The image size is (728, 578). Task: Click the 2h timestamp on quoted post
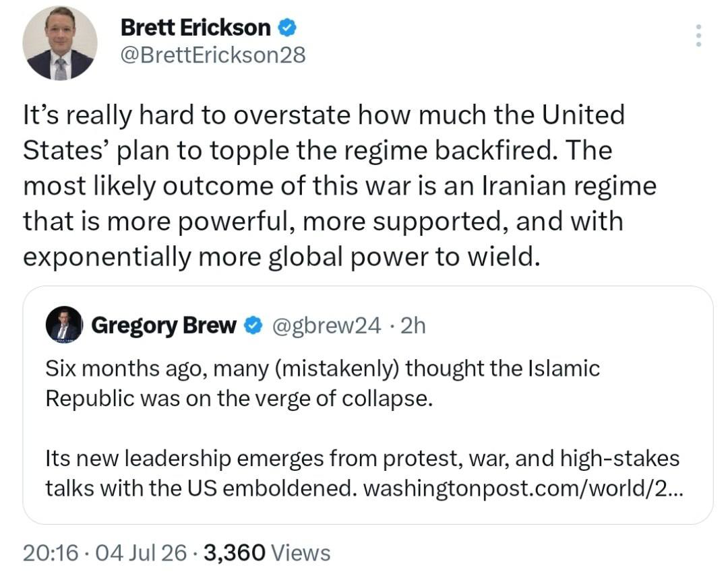(x=413, y=325)
